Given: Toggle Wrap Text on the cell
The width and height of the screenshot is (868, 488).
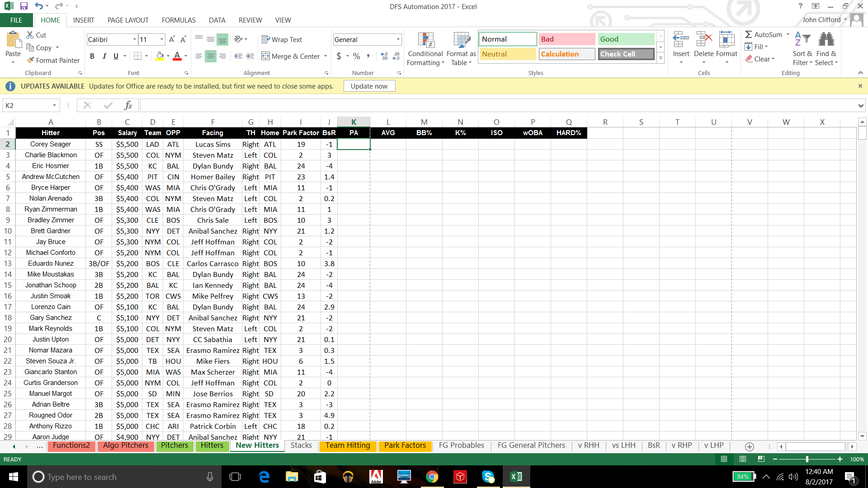Looking at the screenshot, I should tap(282, 39).
